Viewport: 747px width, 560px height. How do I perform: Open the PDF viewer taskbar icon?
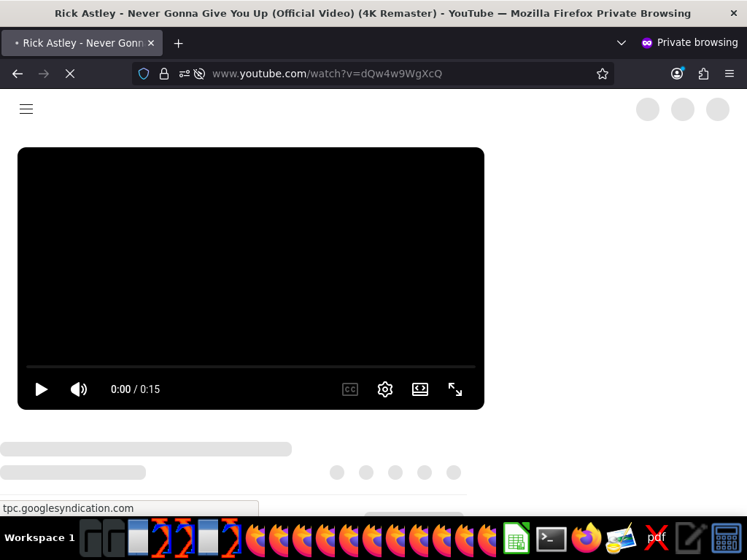pos(656,538)
